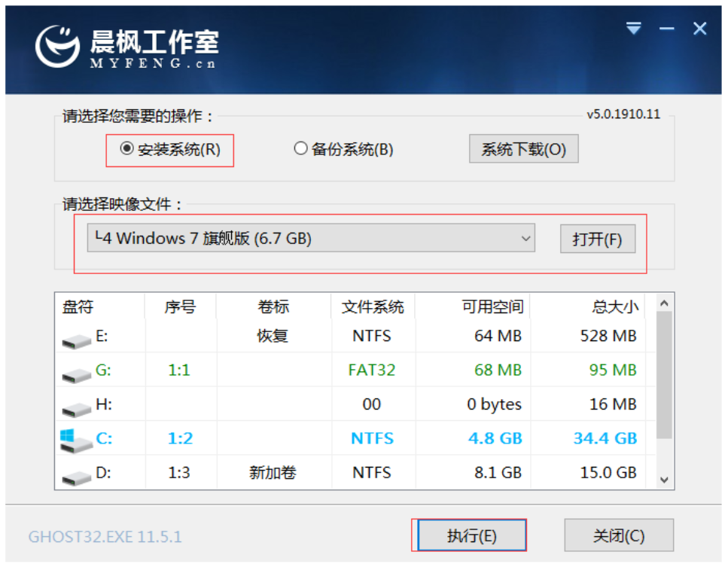Click the 恢复 volume label
The image size is (728, 567).
pyautogui.click(x=273, y=335)
